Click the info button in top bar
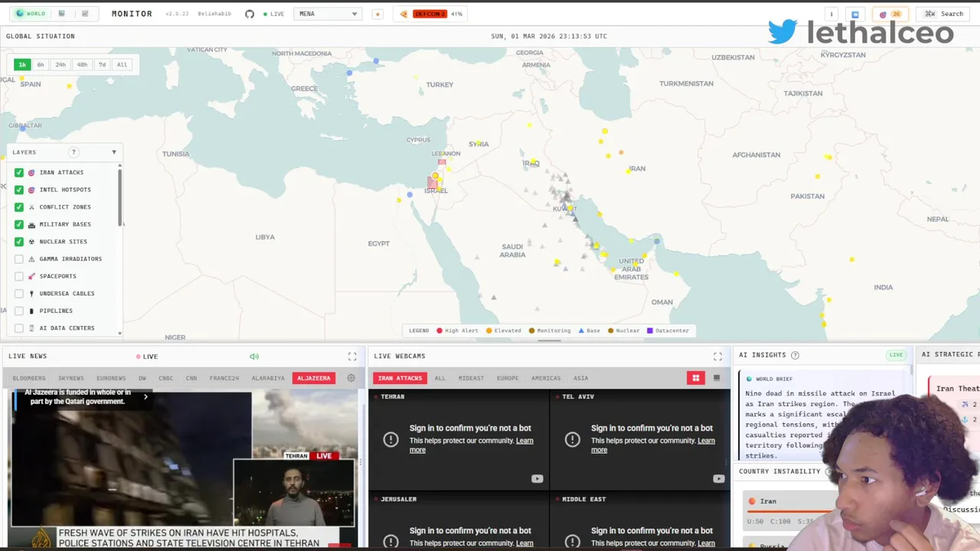 (831, 14)
